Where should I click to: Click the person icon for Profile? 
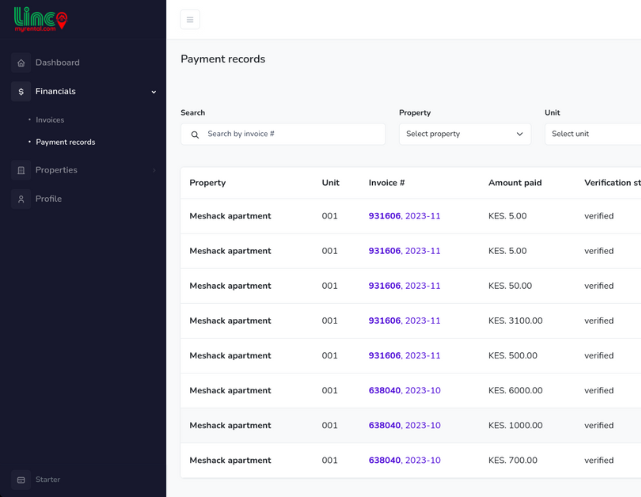21,199
